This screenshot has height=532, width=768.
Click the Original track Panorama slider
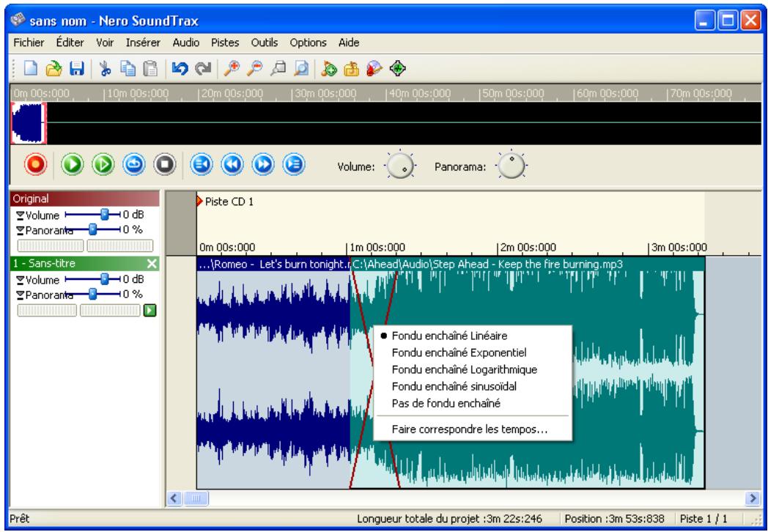(x=92, y=230)
